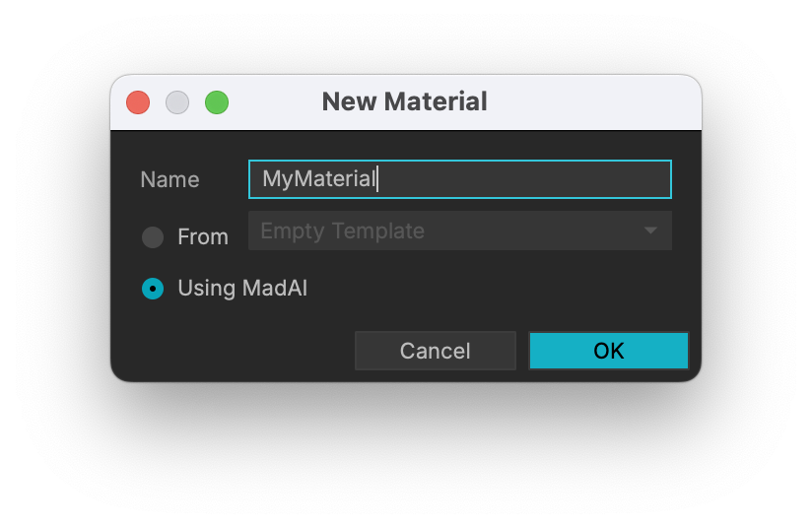
Task: Click the green zoom window button
Action: 217,102
